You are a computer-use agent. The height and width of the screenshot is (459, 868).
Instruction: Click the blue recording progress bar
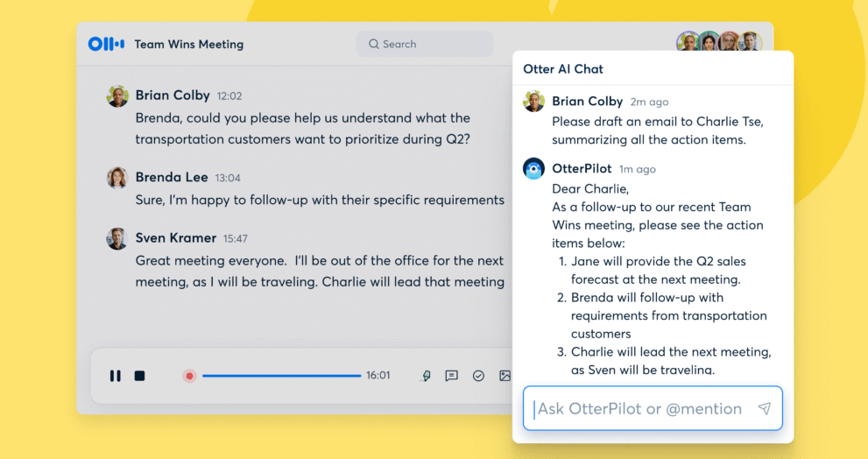pyautogui.click(x=281, y=376)
